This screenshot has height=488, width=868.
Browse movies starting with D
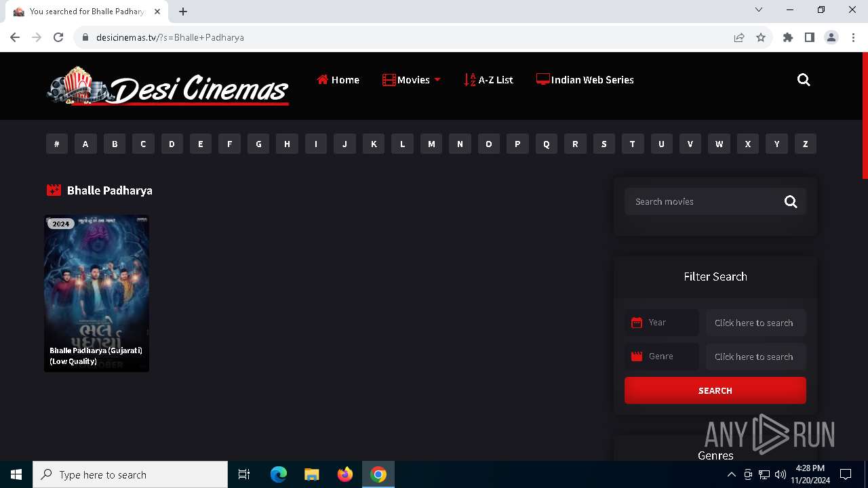(x=172, y=144)
